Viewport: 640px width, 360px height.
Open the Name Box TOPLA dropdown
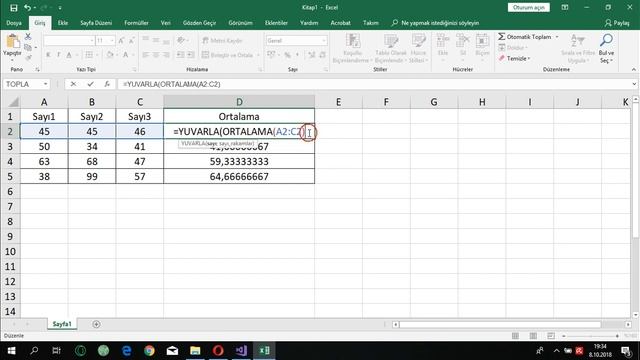point(46,84)
